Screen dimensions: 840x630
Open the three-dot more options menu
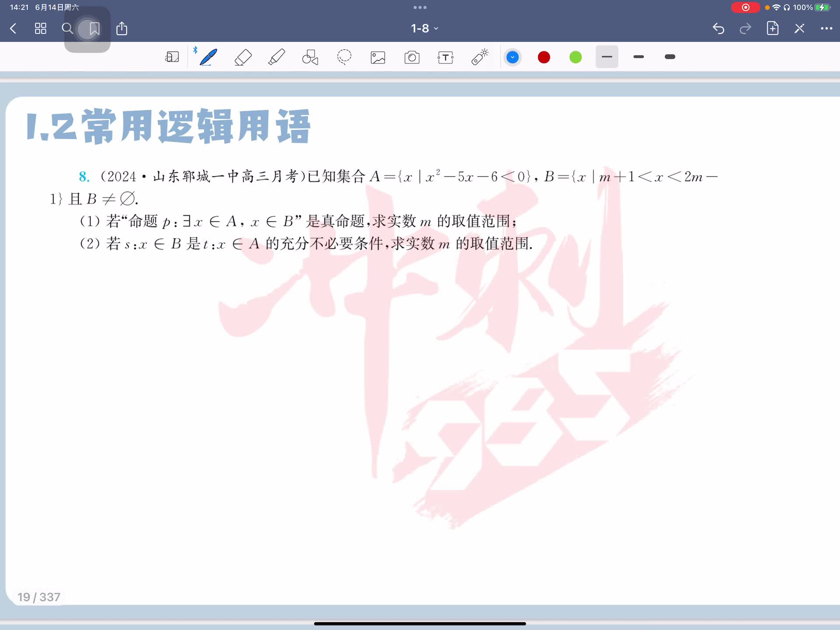tap(826, 28)
